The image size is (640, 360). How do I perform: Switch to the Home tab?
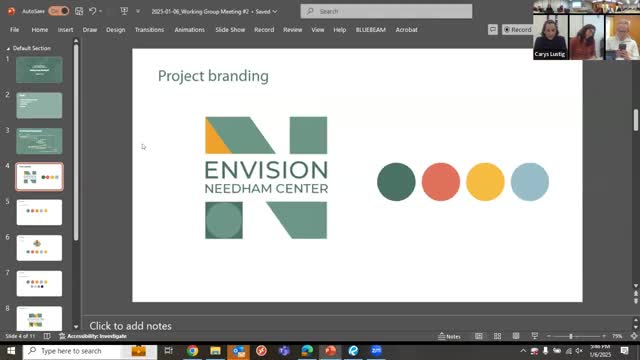[x=40, y=29]
